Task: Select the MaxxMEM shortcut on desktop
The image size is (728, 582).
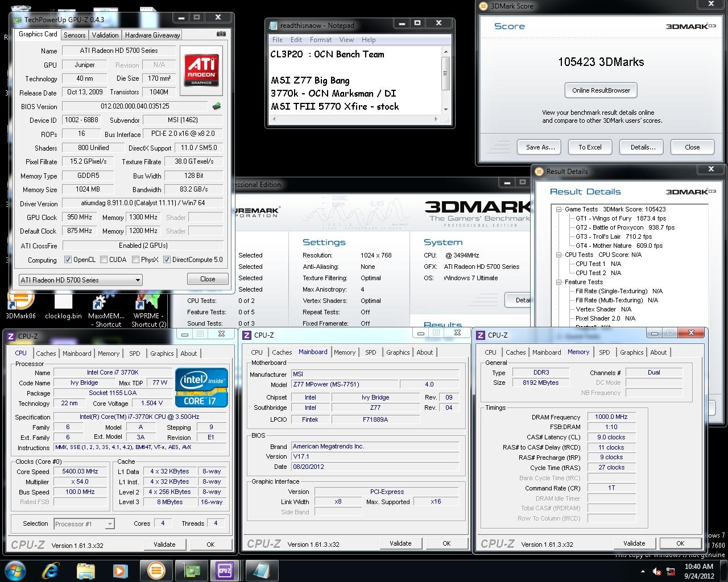Action: [x=106, y=310]
